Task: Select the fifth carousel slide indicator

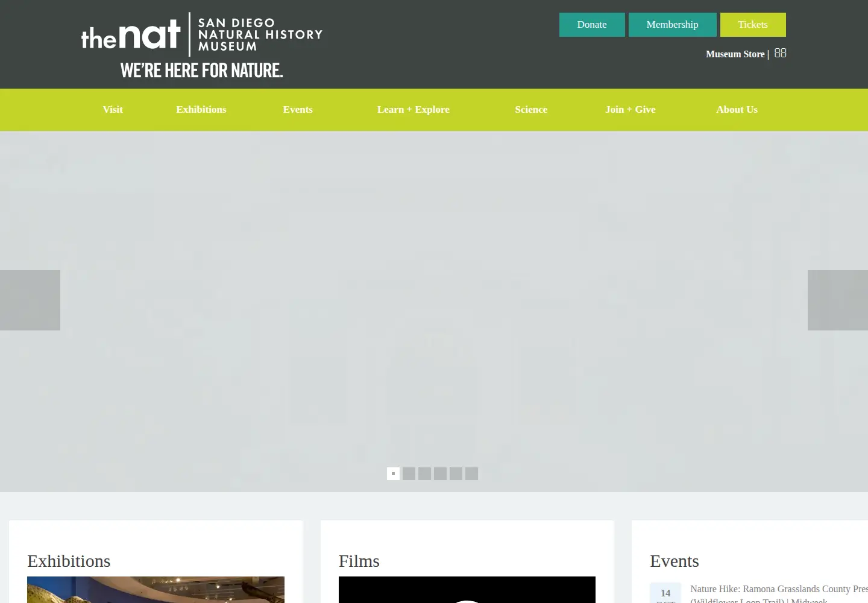Action: [456, 473]
